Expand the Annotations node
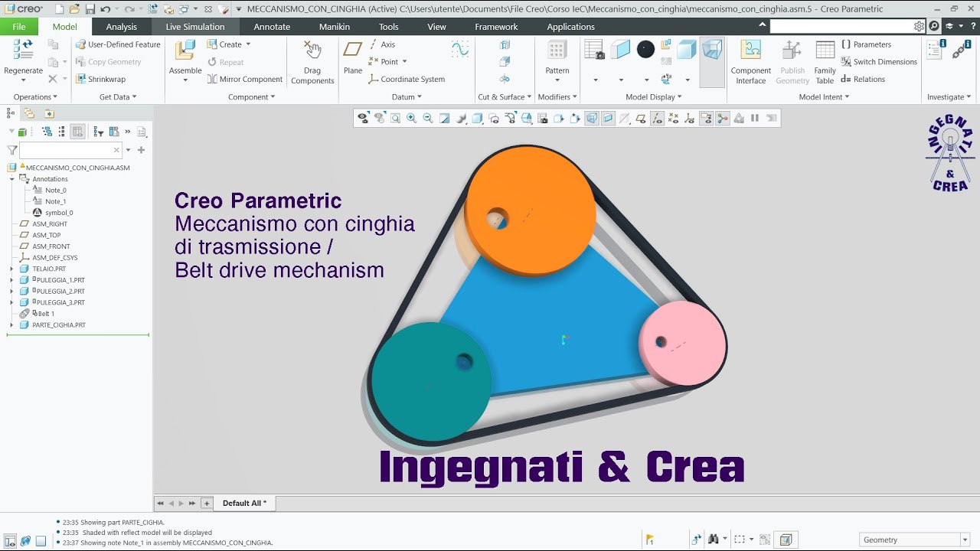This screenshot has height=551, width=980. [11, 179]
